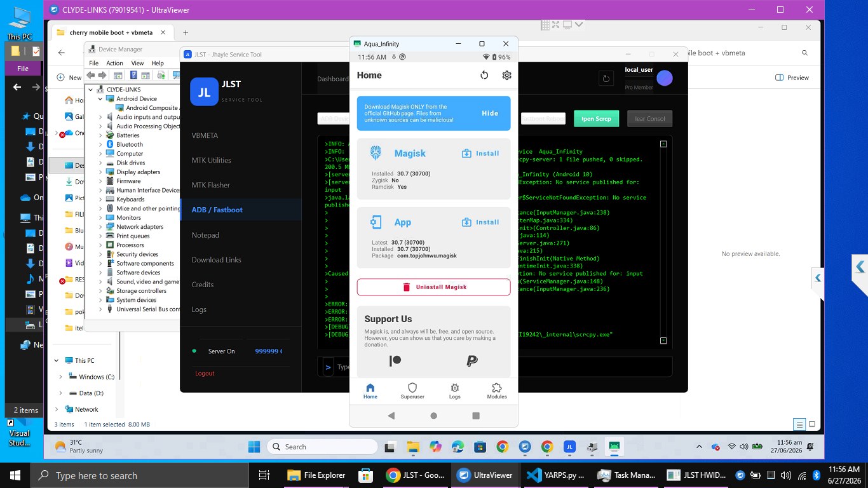Tap Android back navigation button
Viewport: 868px width, 488px height.
pyautogui.click(x=391, y=416)
